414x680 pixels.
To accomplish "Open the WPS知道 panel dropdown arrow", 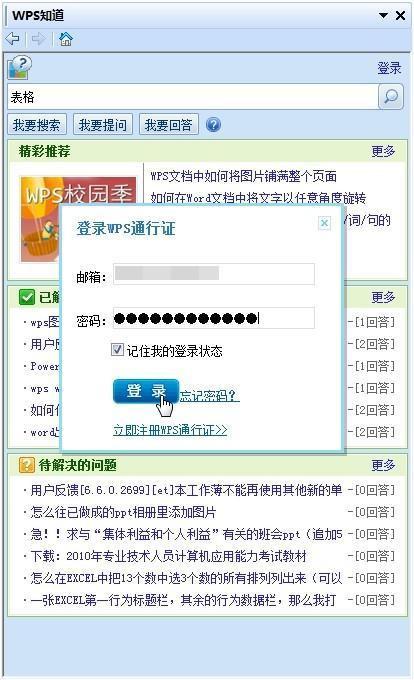I will (383, 15).
